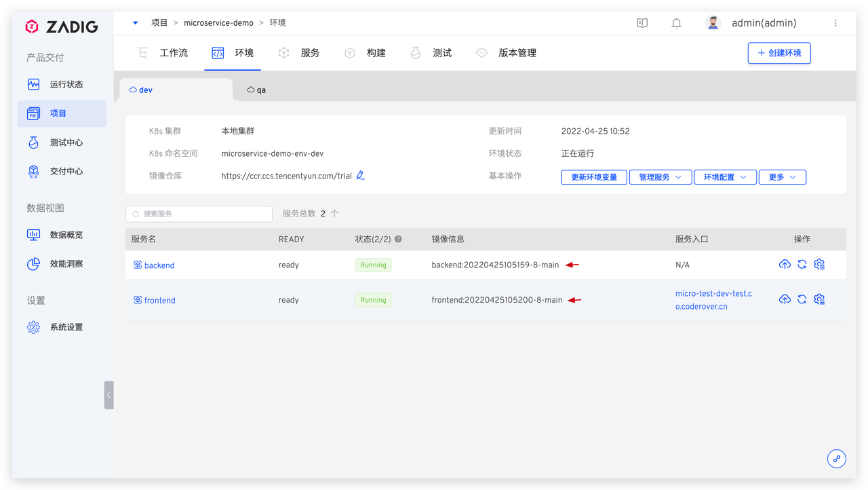Click the 创建环境 button
This screenshot has width=868, height=490.
779,53
